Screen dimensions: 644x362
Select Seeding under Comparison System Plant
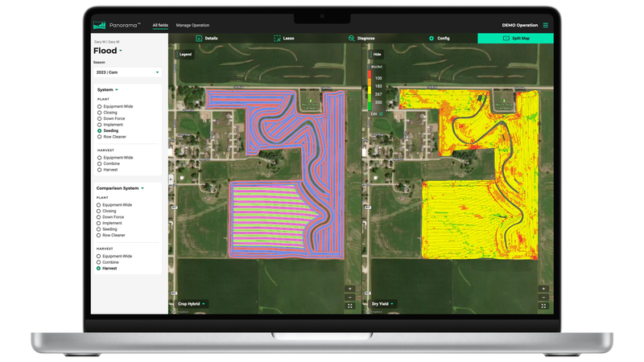tap(107, 229)
